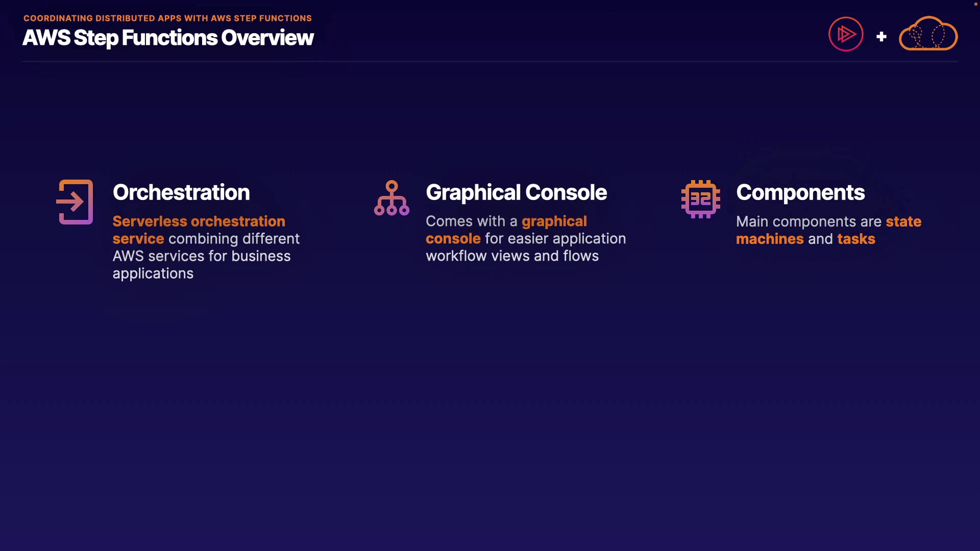The width and height of the screenshot is (980, 551).
Task: Select the AWS Step Functions Overview title
Action: [168, 38]
